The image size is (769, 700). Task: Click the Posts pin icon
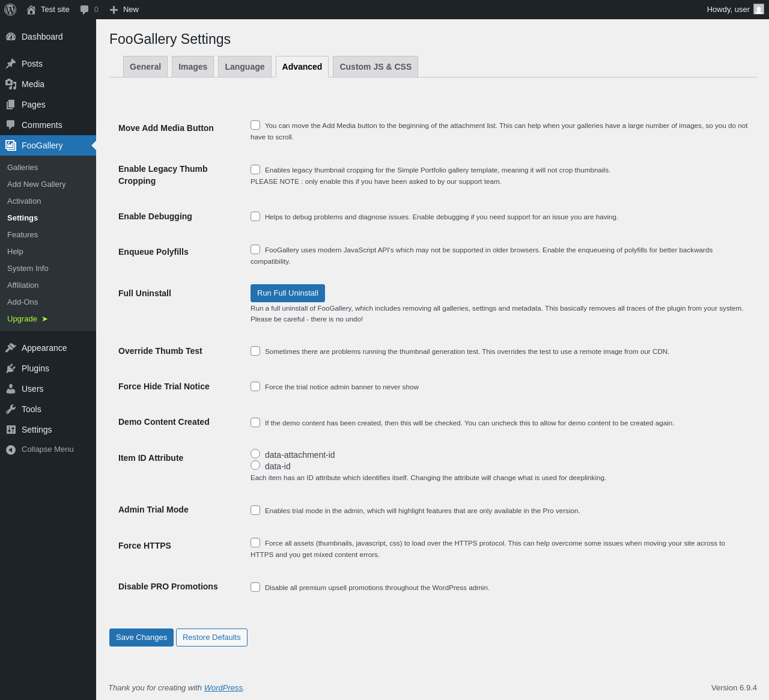click(x=11, y=64)
